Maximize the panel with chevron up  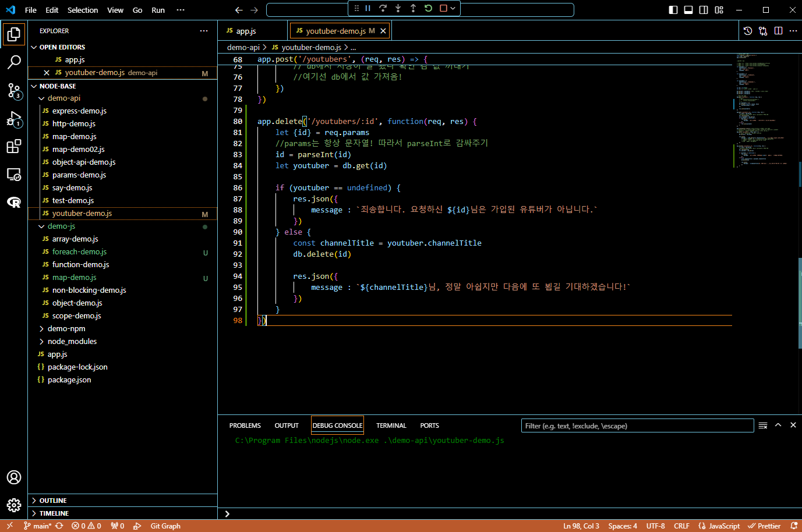pos(778,425)
